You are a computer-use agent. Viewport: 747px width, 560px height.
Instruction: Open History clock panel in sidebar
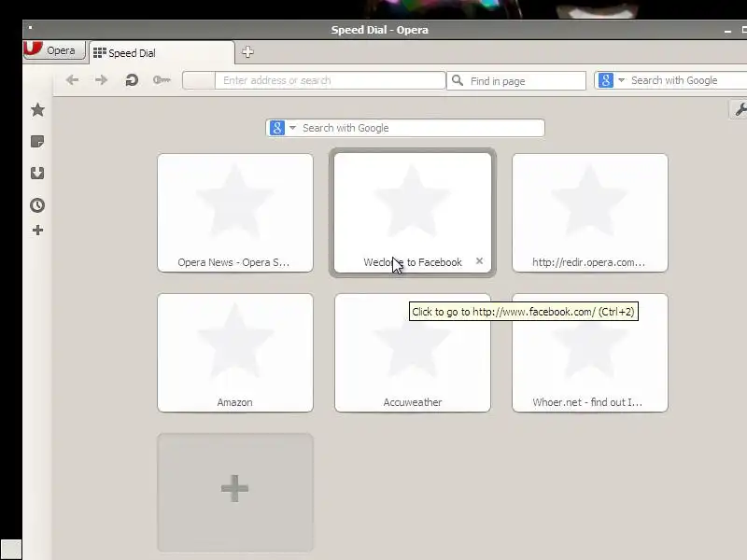click(x=37, y=205)
